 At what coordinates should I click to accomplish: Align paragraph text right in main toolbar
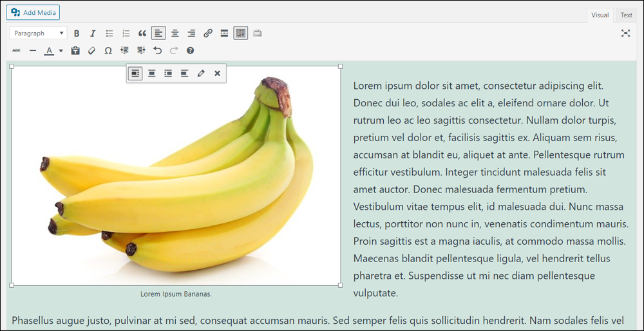tap(191, 33)
